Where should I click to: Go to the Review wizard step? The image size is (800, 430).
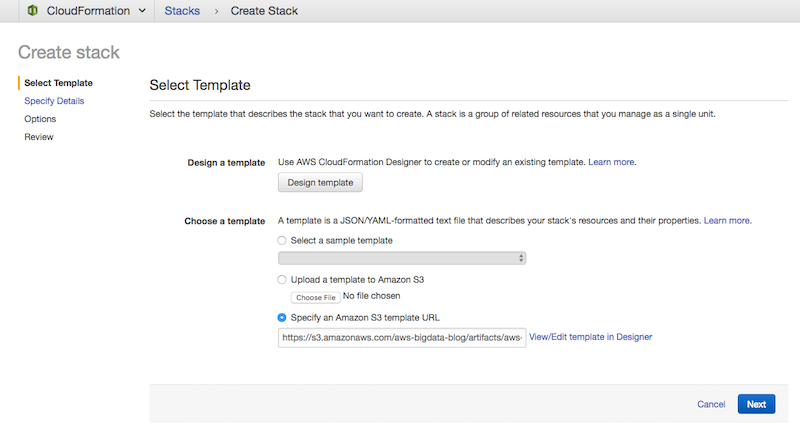click(39, 137)
